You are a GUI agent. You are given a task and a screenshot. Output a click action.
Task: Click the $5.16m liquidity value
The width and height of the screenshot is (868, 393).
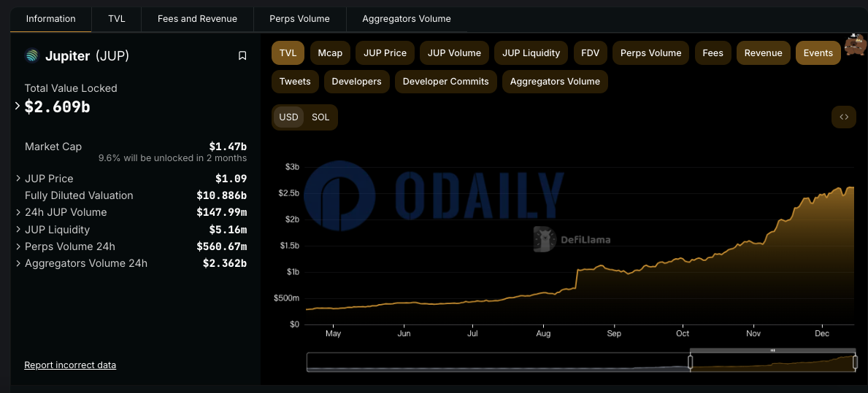coord(228,230)
